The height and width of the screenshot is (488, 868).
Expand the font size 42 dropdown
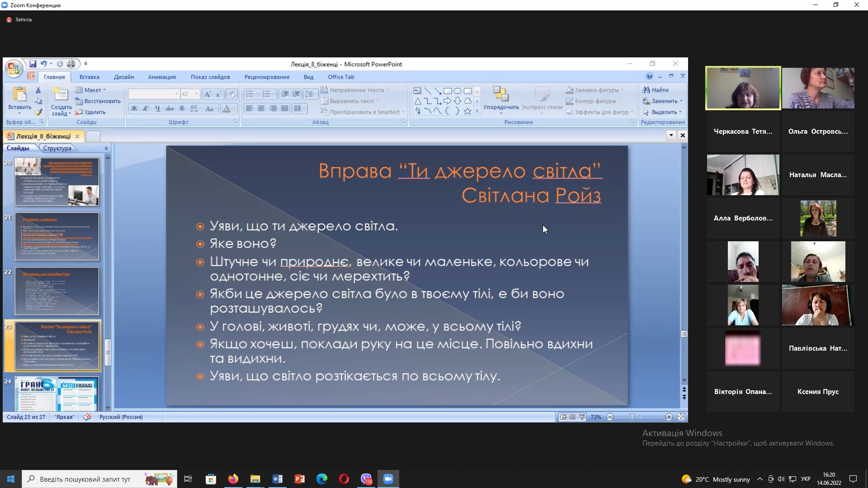(196, 94)
